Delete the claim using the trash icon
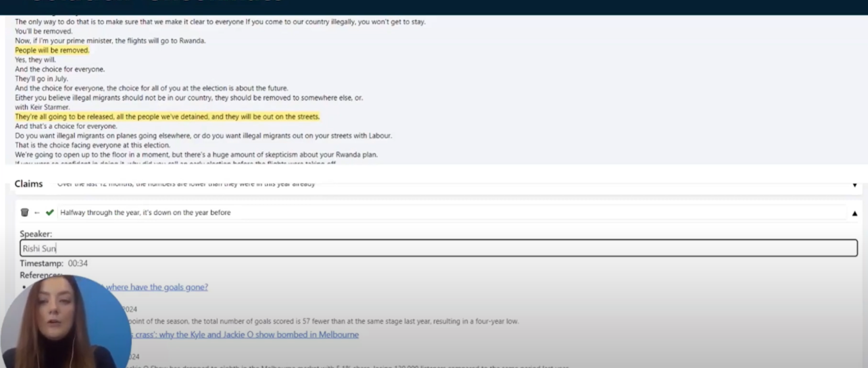 25,212
